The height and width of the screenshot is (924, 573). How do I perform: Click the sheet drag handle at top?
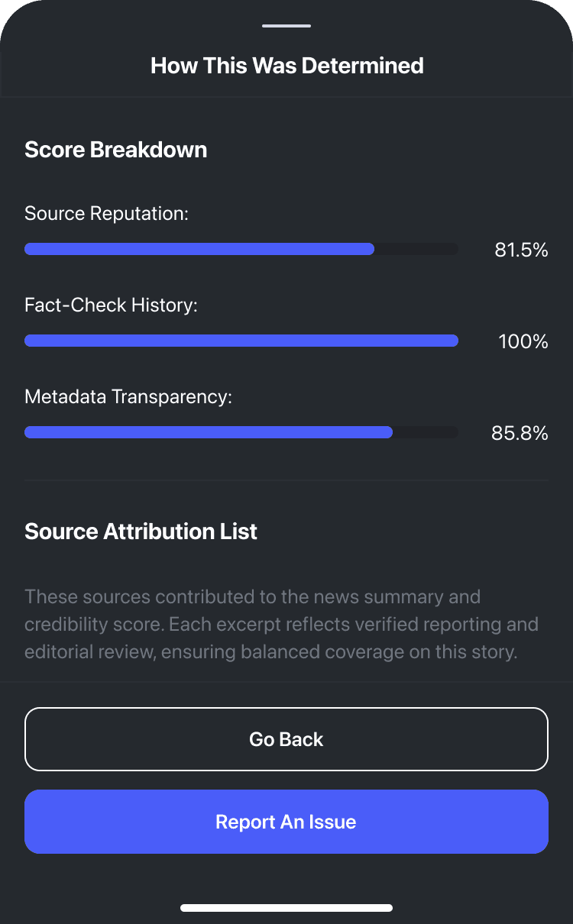[x=286, y=26]
